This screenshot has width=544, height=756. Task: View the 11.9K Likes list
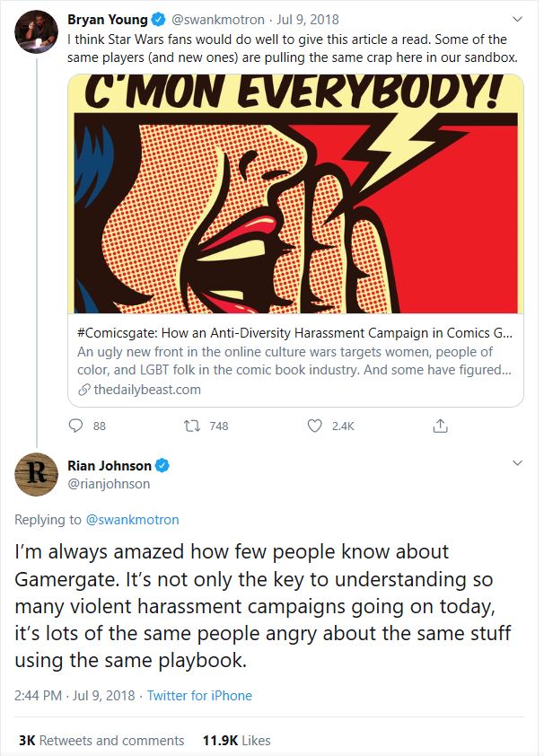pyautogui.click(x=236, y=741)
